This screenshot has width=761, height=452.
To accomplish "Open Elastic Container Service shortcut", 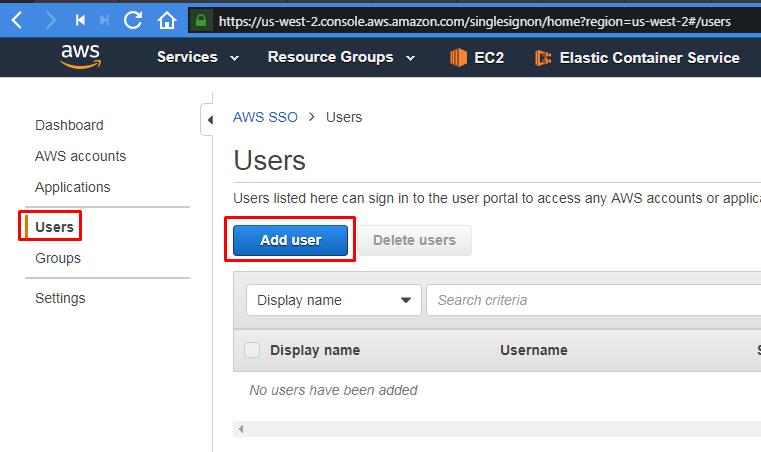I will click(637, 58).
